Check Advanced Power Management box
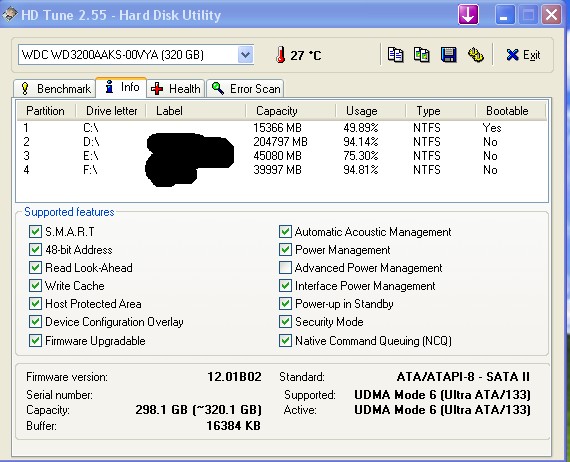 (285, 268)
